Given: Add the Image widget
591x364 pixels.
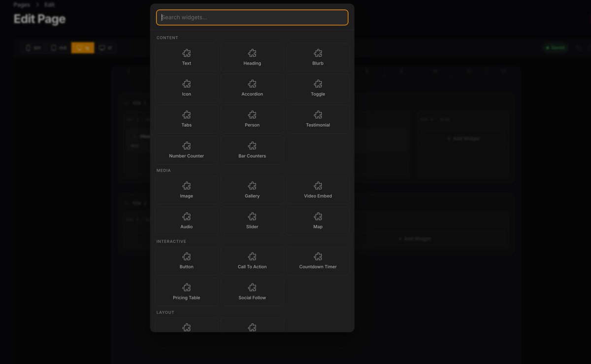Looking at the screenshot, I should pos(187,190).
